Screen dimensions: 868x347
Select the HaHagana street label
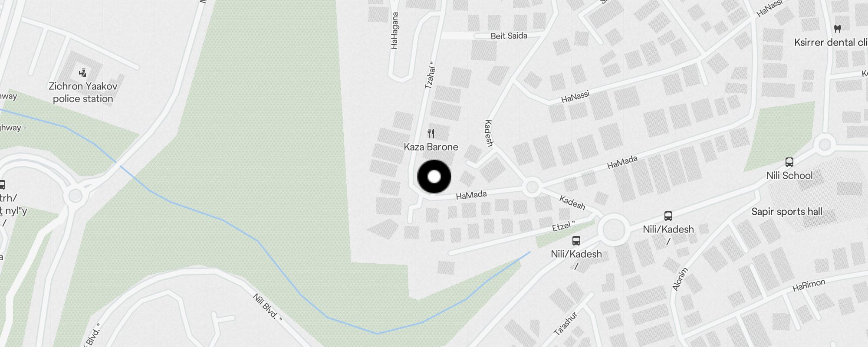click(394, 30)
